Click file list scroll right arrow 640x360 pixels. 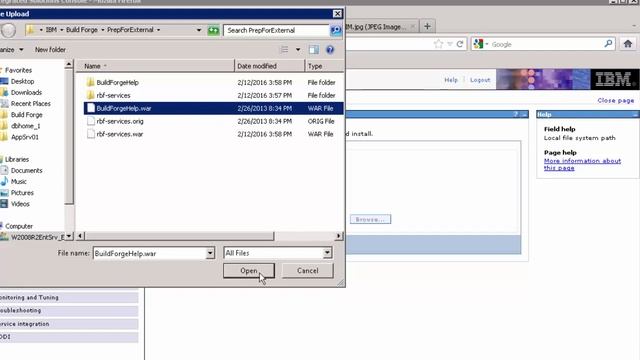pyautogui.click(x=338, y=236)
